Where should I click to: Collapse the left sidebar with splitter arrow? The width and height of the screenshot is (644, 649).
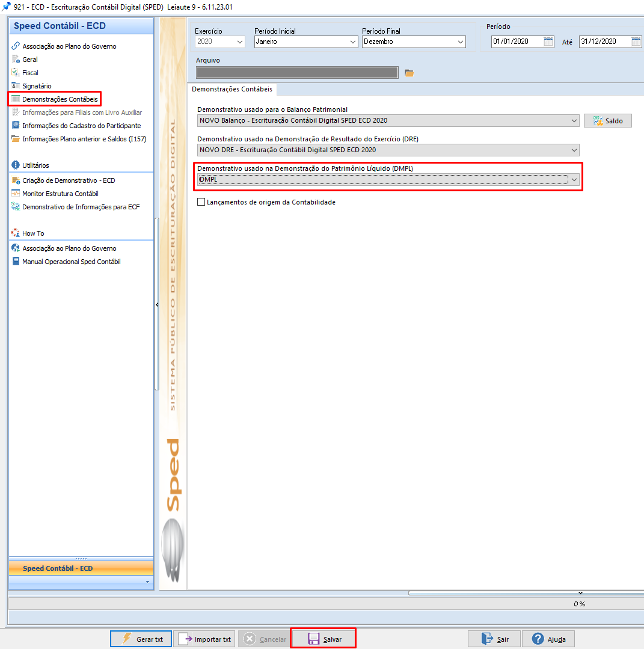pos(157,304)
